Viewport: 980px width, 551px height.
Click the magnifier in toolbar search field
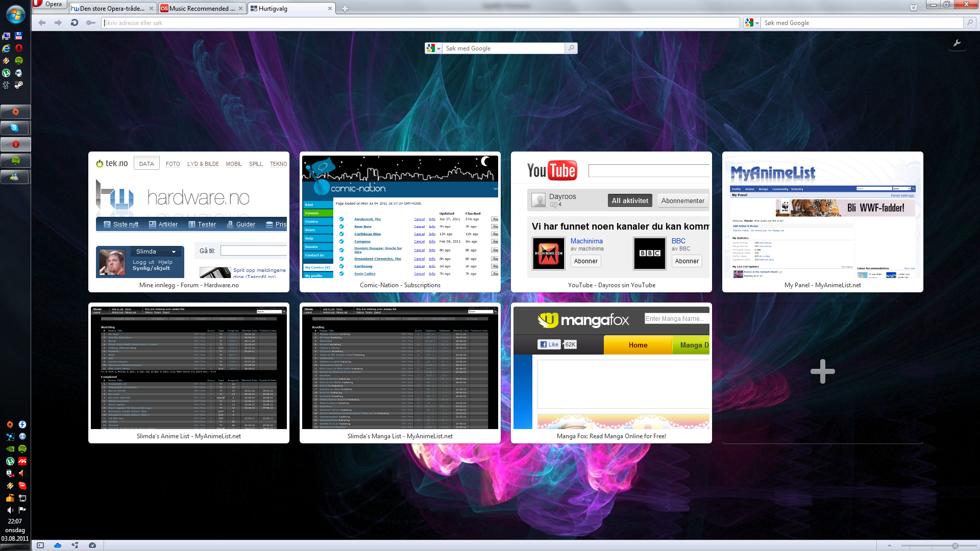pos(969,23)
